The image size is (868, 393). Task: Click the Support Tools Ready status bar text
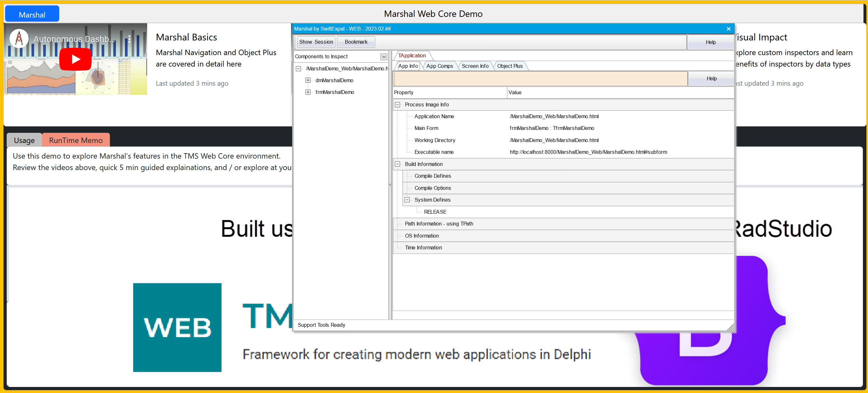click(321, 325)
